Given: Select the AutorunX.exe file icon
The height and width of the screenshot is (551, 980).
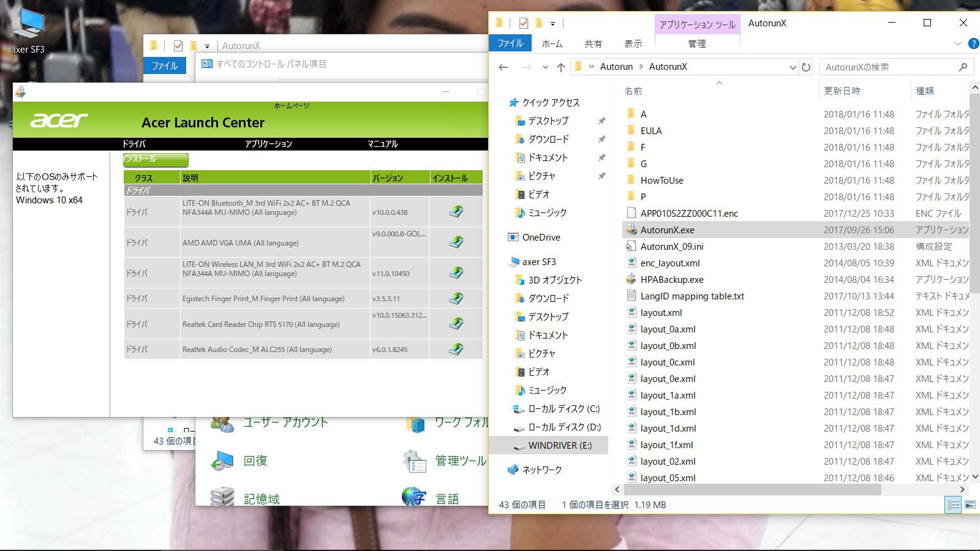Looking at the screenshot, I should (x=631, y=230).
